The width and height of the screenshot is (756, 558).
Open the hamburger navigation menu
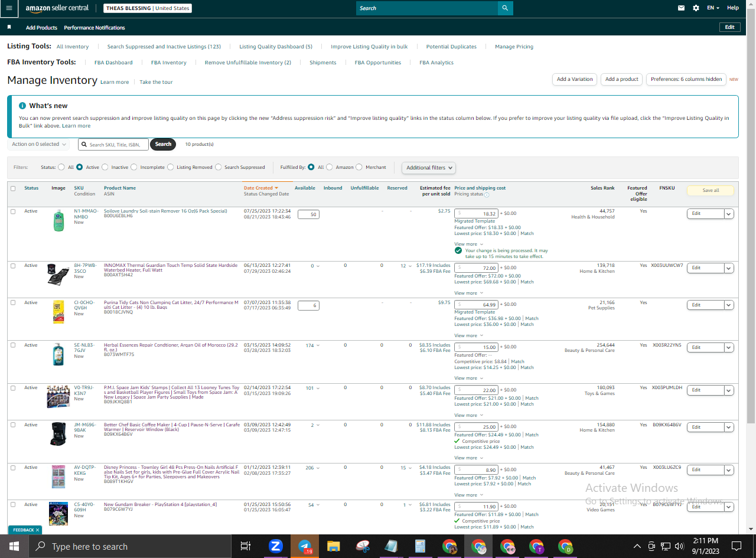click(x=9, y=8)
